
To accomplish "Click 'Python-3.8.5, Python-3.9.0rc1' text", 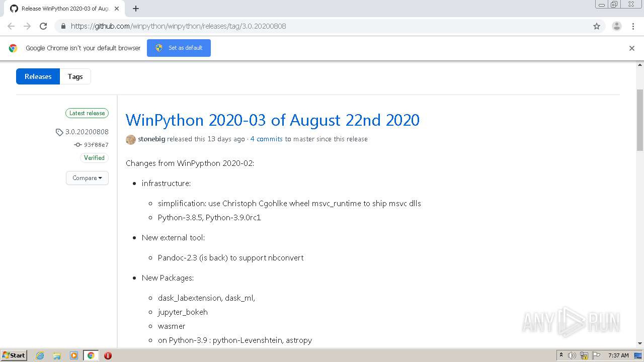I will (x=209, y=217).
